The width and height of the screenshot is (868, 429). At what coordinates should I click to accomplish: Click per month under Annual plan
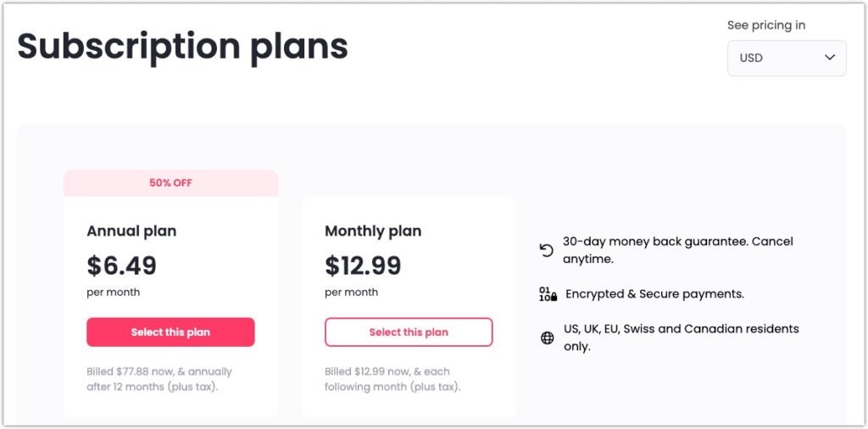tap(113, 292)
